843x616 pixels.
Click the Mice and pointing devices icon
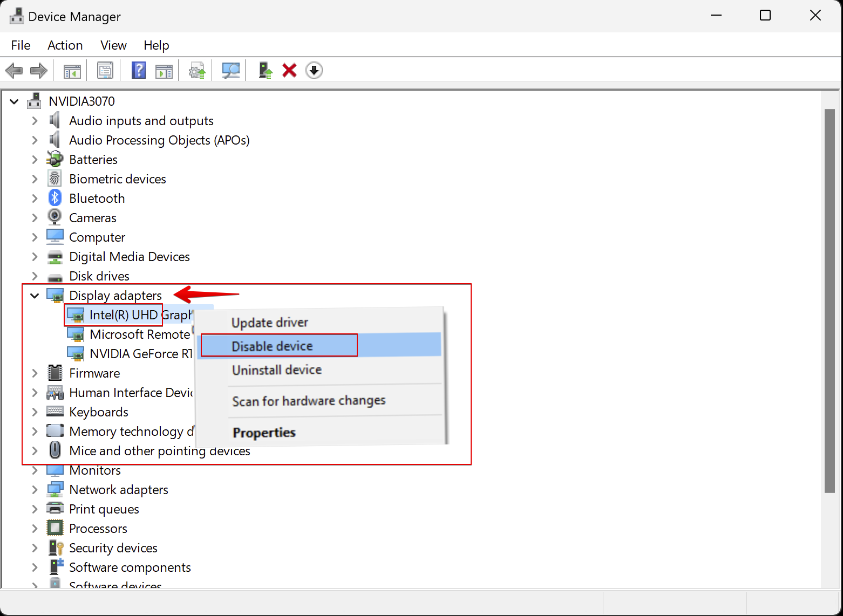[55, 450]
